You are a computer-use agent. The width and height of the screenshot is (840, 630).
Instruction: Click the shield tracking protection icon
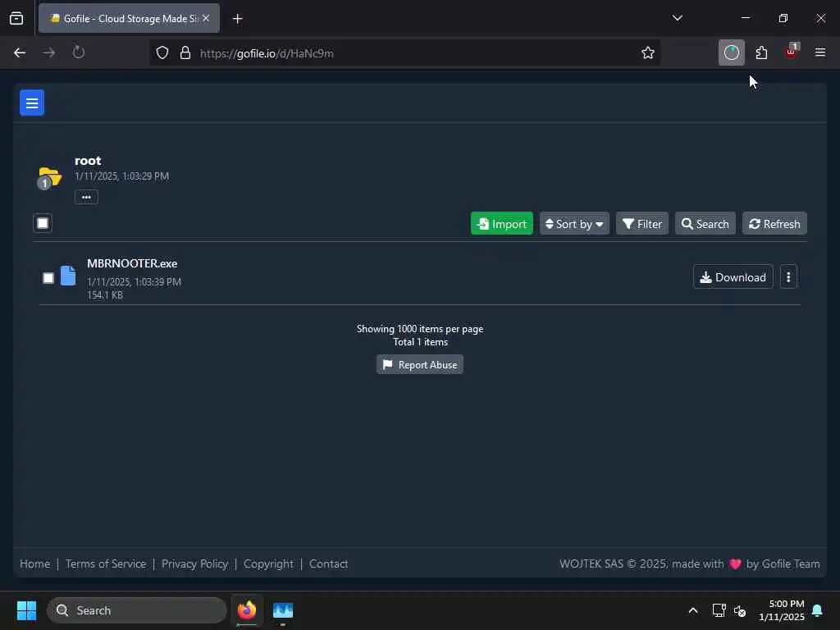coord(162,52)
